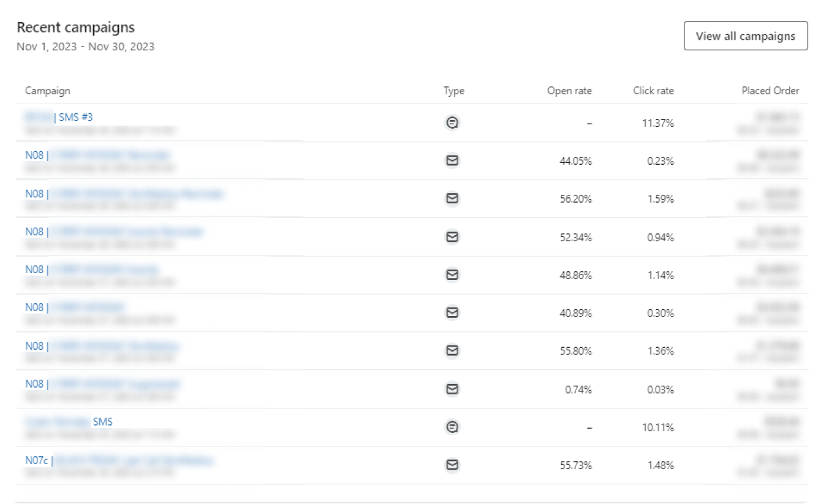This screenshot has height=504, width=821.
Task: Click email icon in 44.05% open rate row
Action: point(452,160)
